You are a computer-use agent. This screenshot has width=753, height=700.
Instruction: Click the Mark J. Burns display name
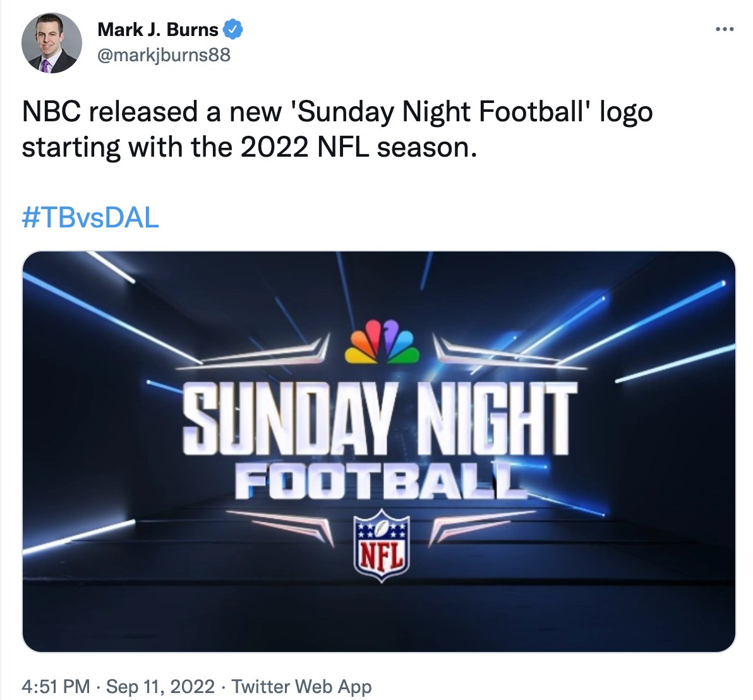point(158,30)
